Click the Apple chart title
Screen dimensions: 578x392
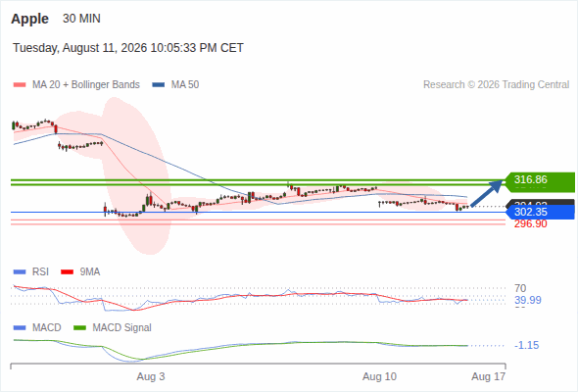[29, 19]
